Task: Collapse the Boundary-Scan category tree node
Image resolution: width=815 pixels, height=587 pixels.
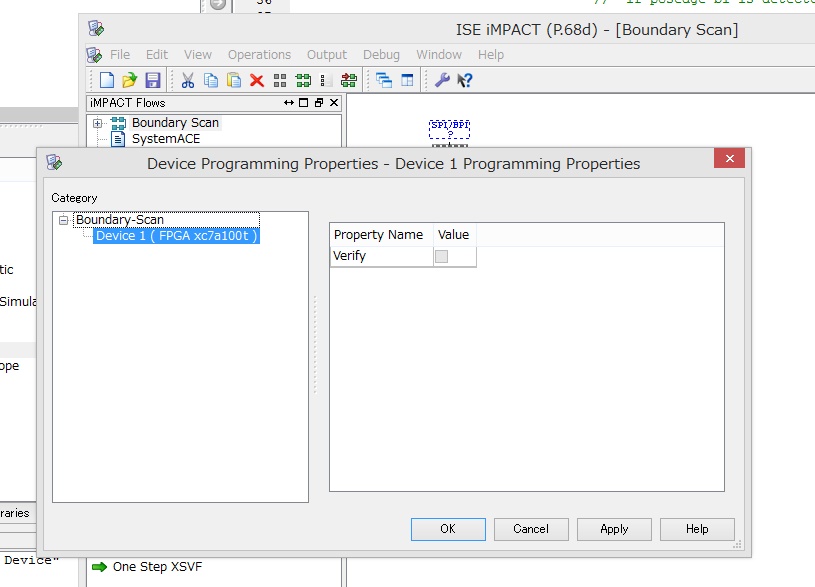Action: pos(64,220)
